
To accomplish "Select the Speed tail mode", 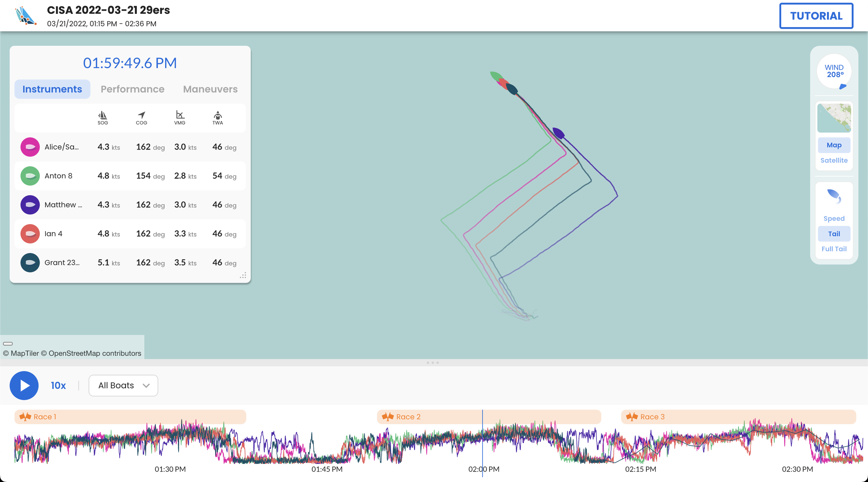I will [834, 219].
